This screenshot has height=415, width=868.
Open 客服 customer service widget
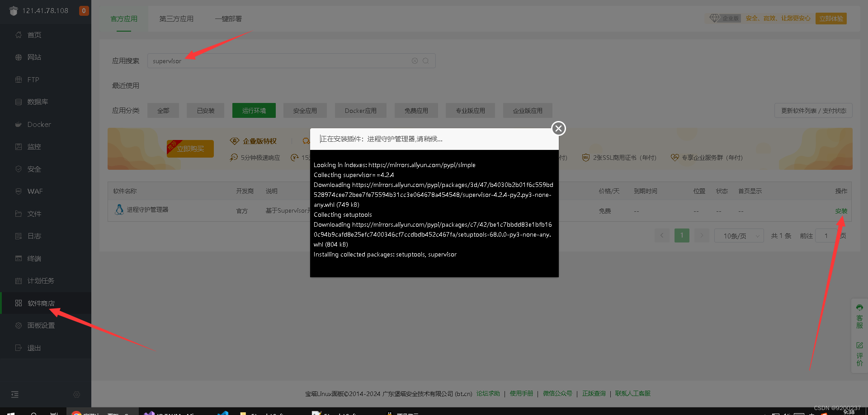859,316
